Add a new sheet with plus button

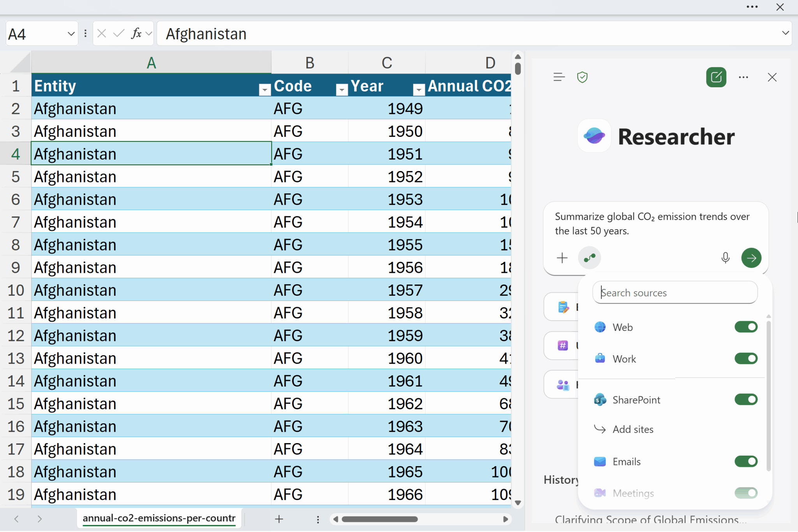point(279,519)
